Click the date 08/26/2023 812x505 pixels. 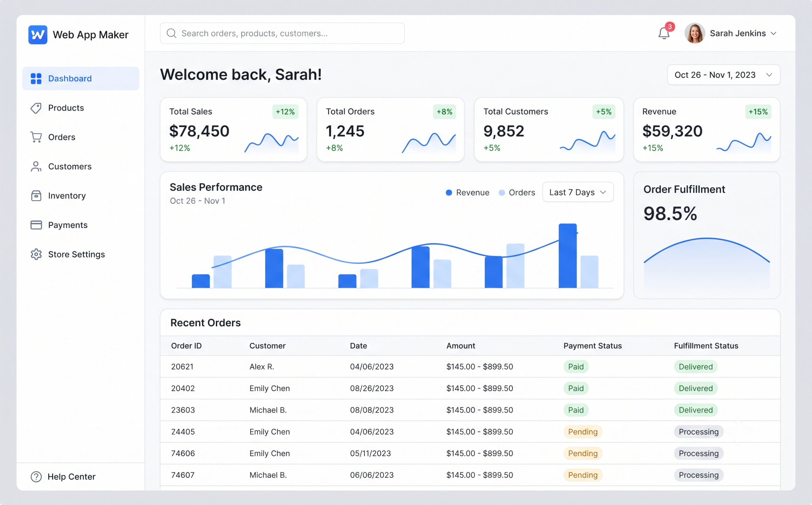(372, 389)
